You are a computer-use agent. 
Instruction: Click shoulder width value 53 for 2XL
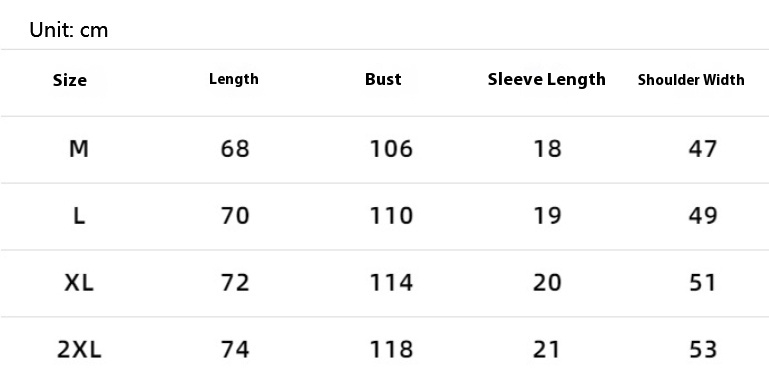(x=703, y=350)
